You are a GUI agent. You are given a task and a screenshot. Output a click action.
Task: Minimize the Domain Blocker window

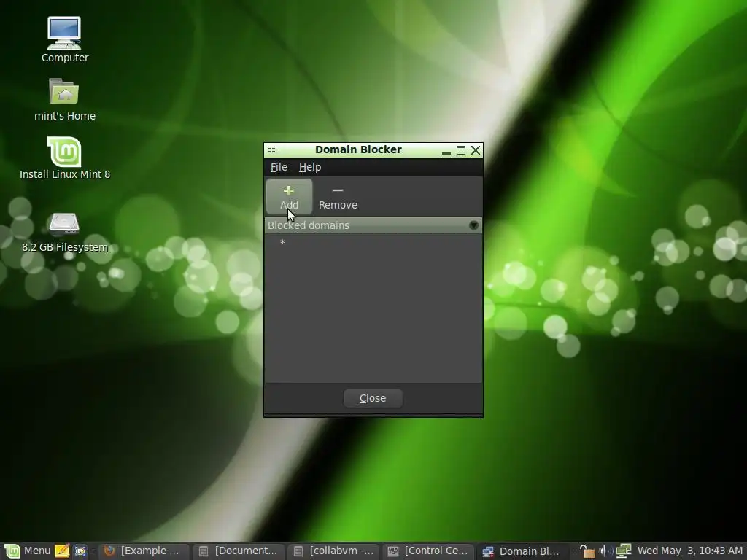446,150
